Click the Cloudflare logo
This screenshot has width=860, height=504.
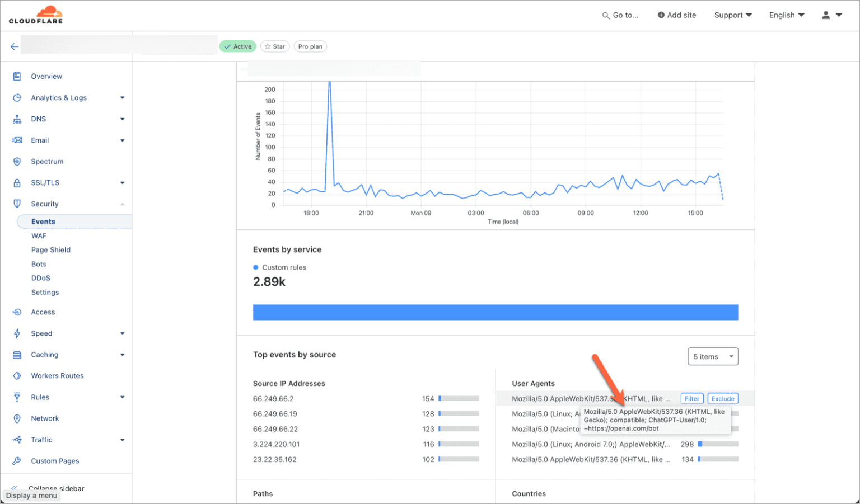pyautogui.click(x=36, y=15)
